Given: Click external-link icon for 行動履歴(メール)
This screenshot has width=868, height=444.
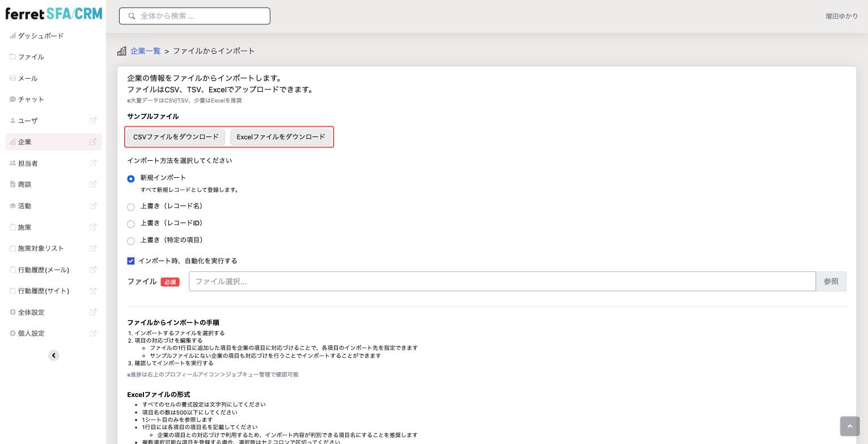Looking at the screenshot, I should coord(93,270).
